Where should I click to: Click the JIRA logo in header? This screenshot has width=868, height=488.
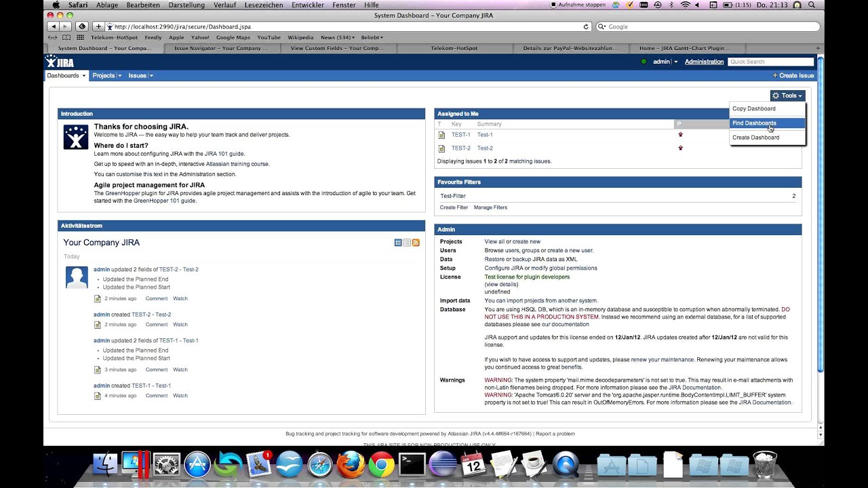60,62
